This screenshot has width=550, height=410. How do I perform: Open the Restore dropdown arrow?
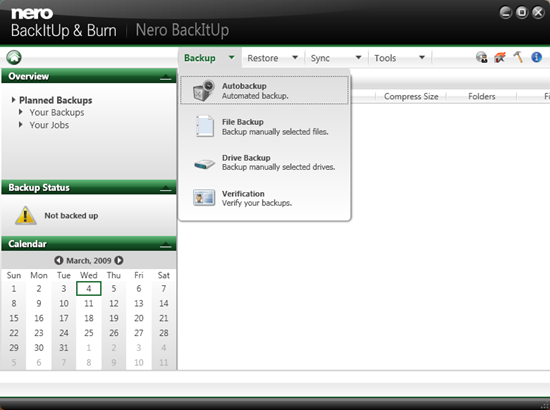[295, 57]
